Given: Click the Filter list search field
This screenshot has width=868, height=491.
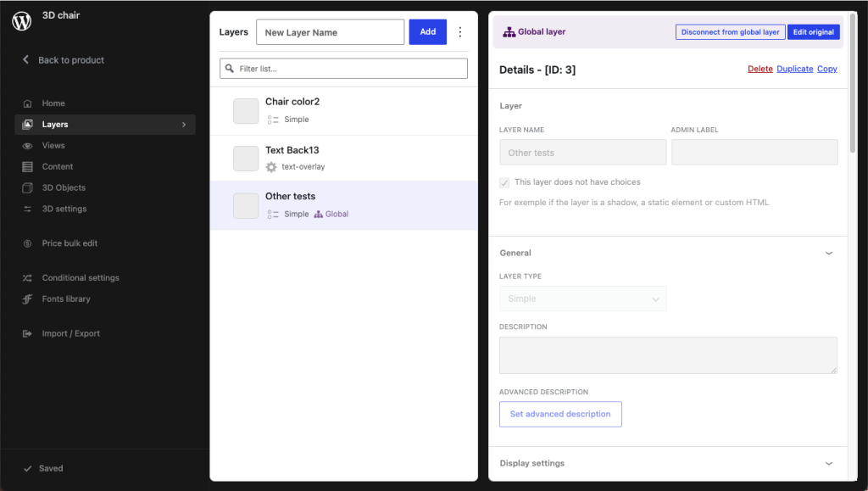Looking at the screenshot, I should coord(343,69).
